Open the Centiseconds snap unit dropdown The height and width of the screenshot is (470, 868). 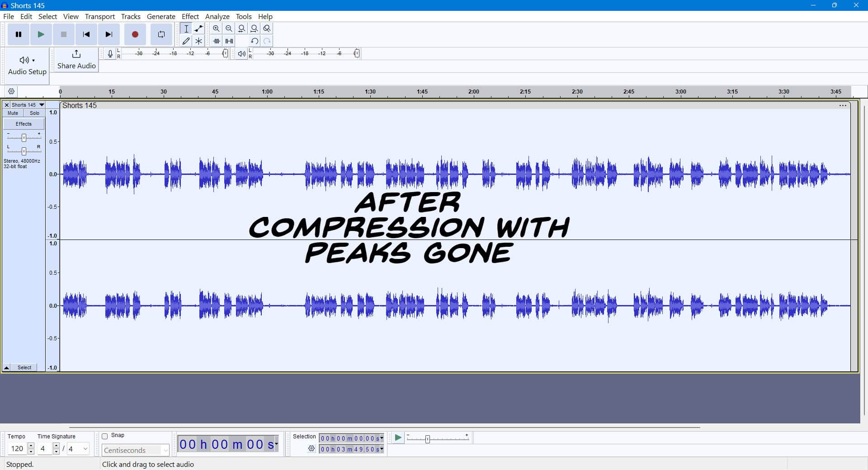tap(165, 450)
